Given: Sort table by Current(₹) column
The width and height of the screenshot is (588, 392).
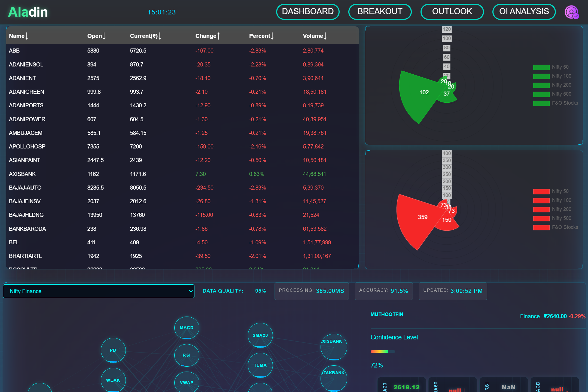Looking at the screenshot, I should click(146, 36).
